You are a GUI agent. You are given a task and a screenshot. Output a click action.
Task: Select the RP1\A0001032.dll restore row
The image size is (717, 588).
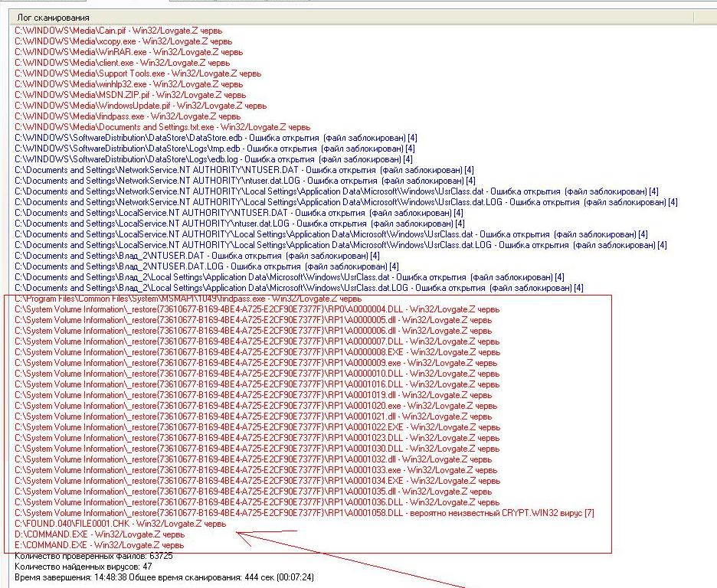click(x=254, y=460)
